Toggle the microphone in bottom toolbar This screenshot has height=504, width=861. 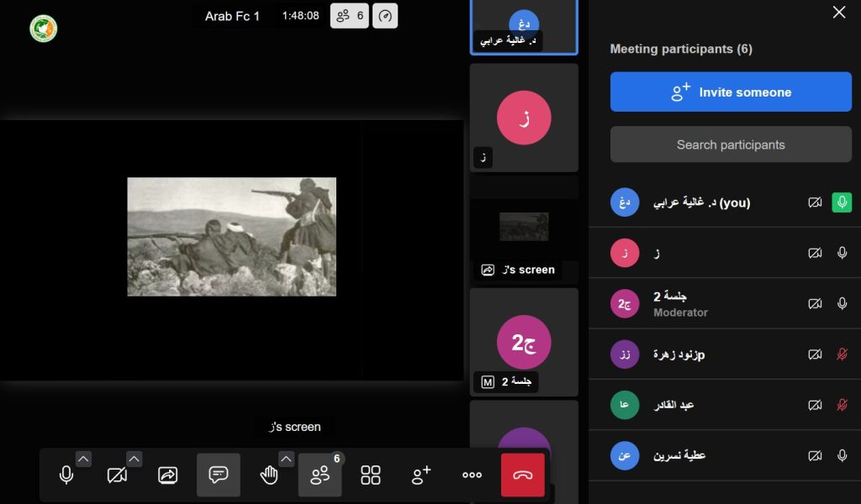coord(66,475)
